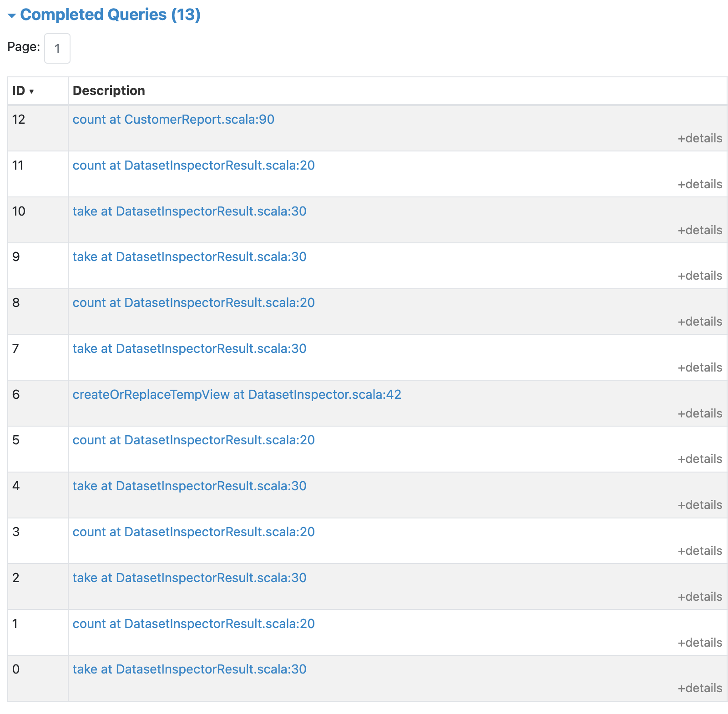728x714 pixels.
Task: Click ID cell 2
Action: [x=38, y=587]
